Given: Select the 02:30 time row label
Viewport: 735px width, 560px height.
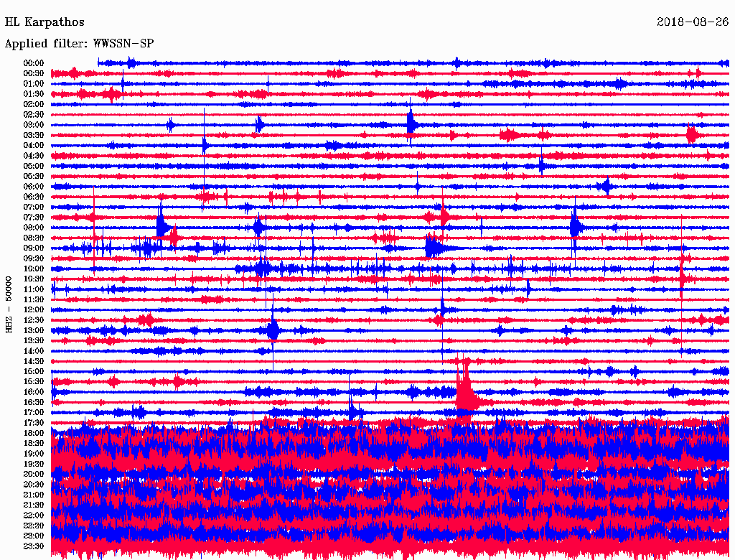Looking at the screenshot, I should click(34, 115).
